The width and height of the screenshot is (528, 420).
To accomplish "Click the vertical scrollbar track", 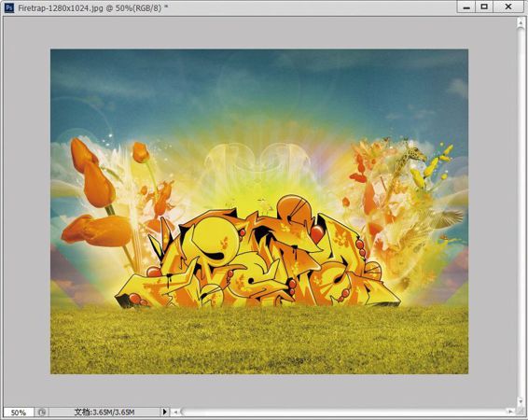I will point(521,212).
